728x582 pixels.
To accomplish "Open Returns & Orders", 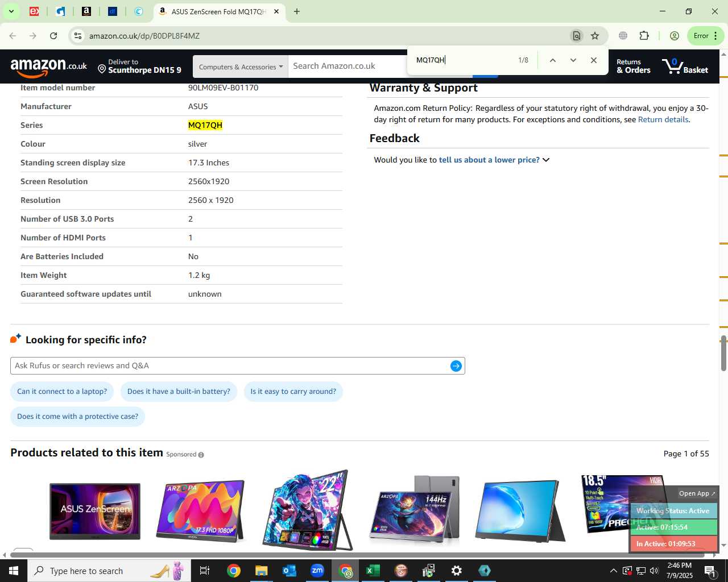I will pyautogui.click(x=633, y=66).
